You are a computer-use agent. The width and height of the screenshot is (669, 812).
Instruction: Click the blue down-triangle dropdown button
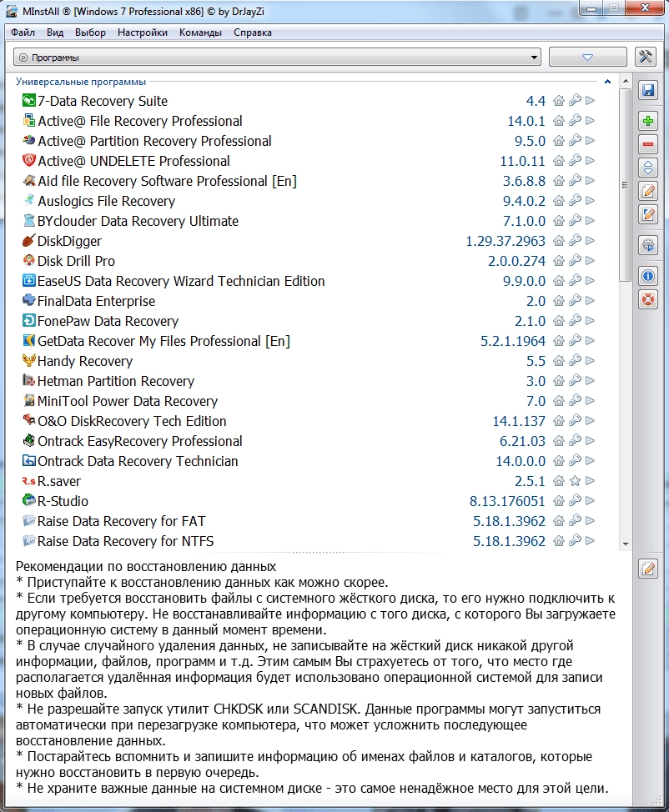(587, 57)
